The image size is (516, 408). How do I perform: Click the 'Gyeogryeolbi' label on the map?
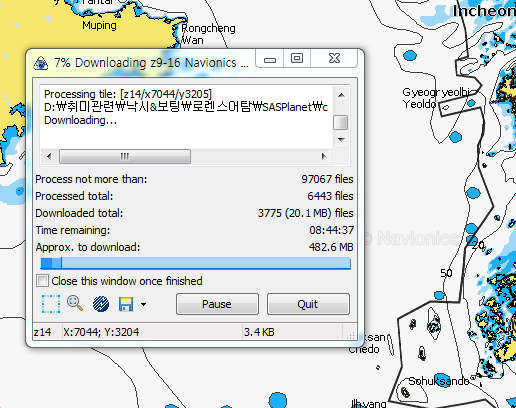(x=436, y=92)
